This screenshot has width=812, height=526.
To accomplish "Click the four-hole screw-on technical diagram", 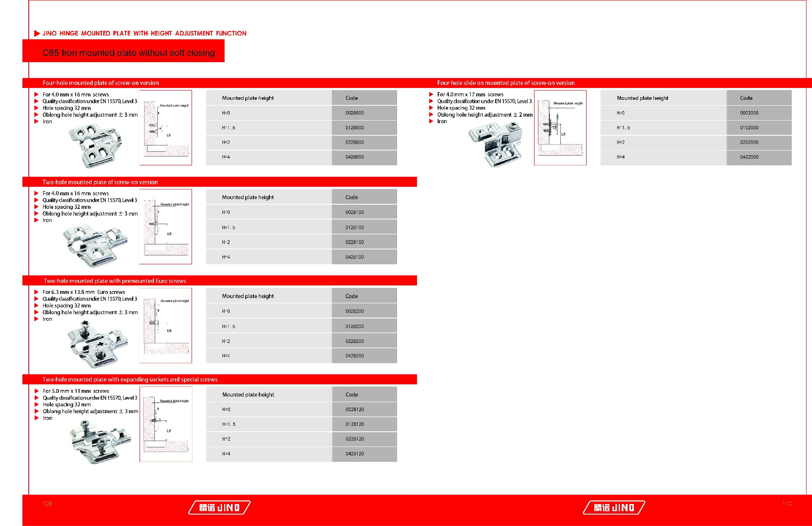I will click(x=166, y=128).
